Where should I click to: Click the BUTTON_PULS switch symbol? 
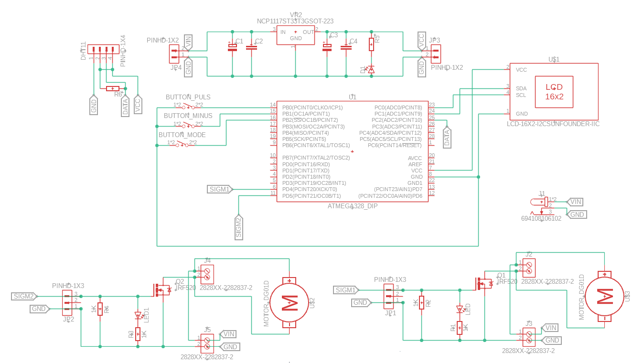point(188,107)
